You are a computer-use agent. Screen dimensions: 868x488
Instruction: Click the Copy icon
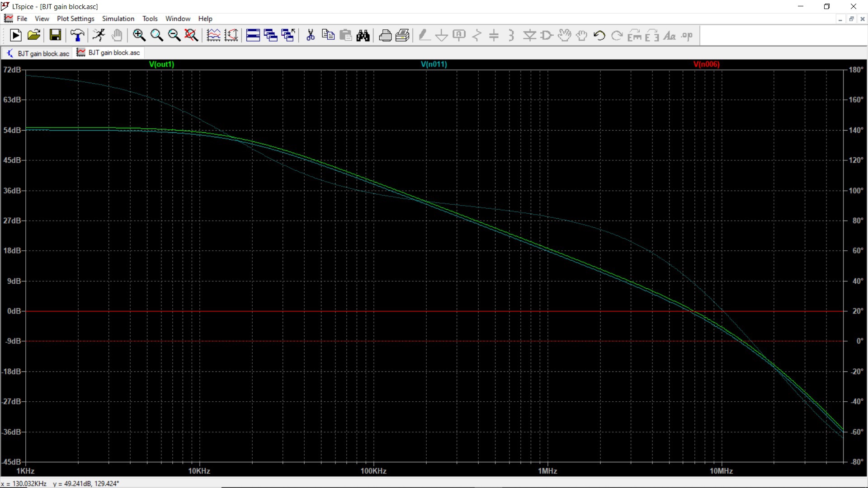328,35
